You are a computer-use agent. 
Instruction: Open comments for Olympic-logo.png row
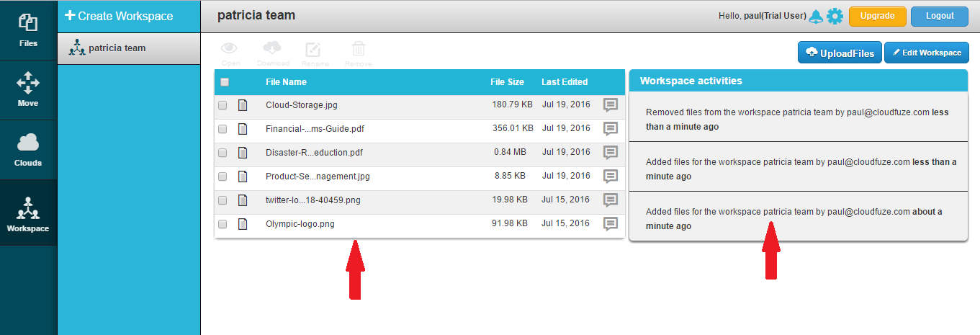tap(610, 224)
